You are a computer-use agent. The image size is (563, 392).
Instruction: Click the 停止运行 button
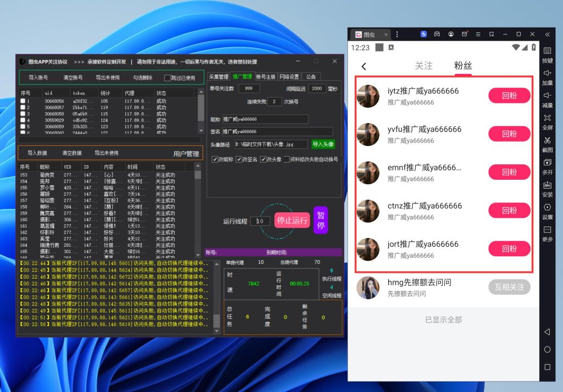click(292, 221)
